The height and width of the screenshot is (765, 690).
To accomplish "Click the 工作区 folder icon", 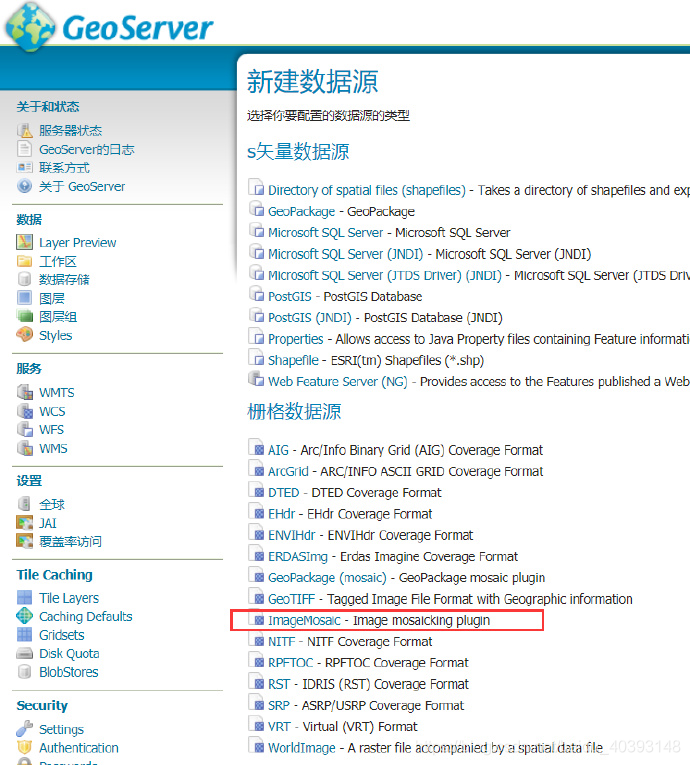I will click(24, 261).
